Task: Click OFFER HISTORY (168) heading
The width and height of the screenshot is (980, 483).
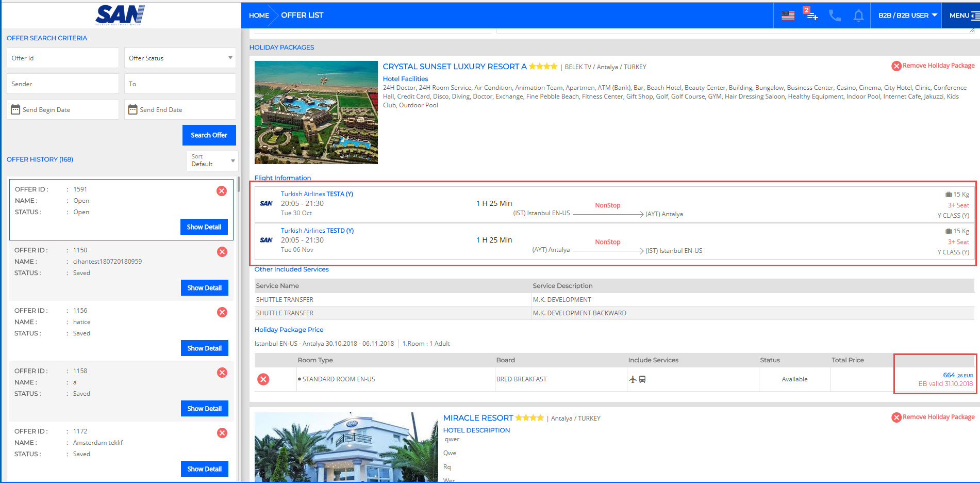Action: (x=40, y=159)
